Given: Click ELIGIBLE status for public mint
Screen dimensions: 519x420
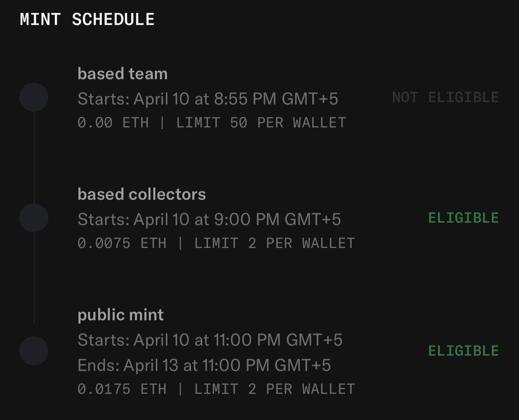Looking at the screenshot, I should 463,351.
